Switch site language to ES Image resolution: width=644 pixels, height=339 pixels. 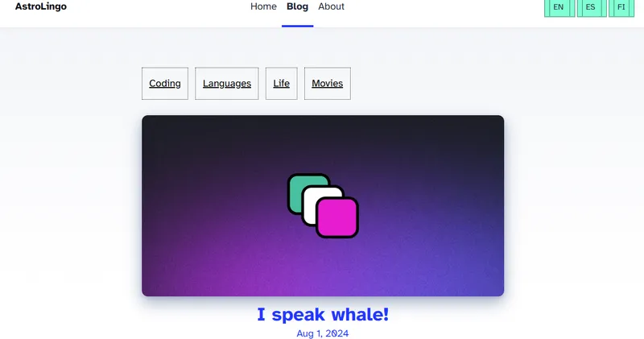591,7
